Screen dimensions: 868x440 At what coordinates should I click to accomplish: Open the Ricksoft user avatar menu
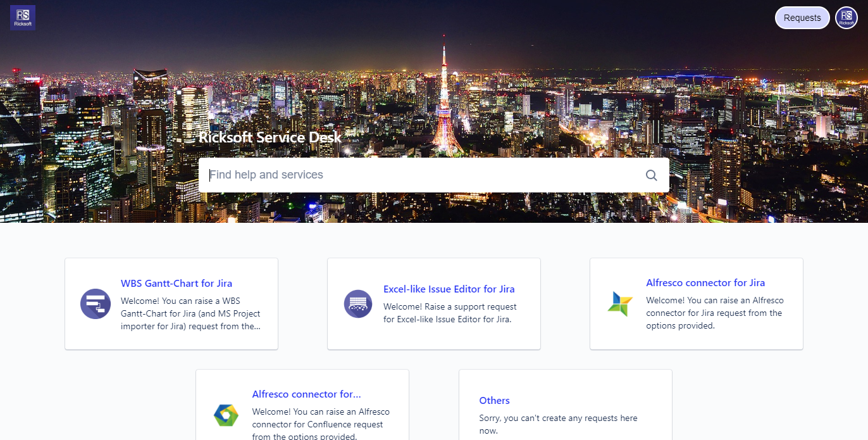click(x=846, y=18)
